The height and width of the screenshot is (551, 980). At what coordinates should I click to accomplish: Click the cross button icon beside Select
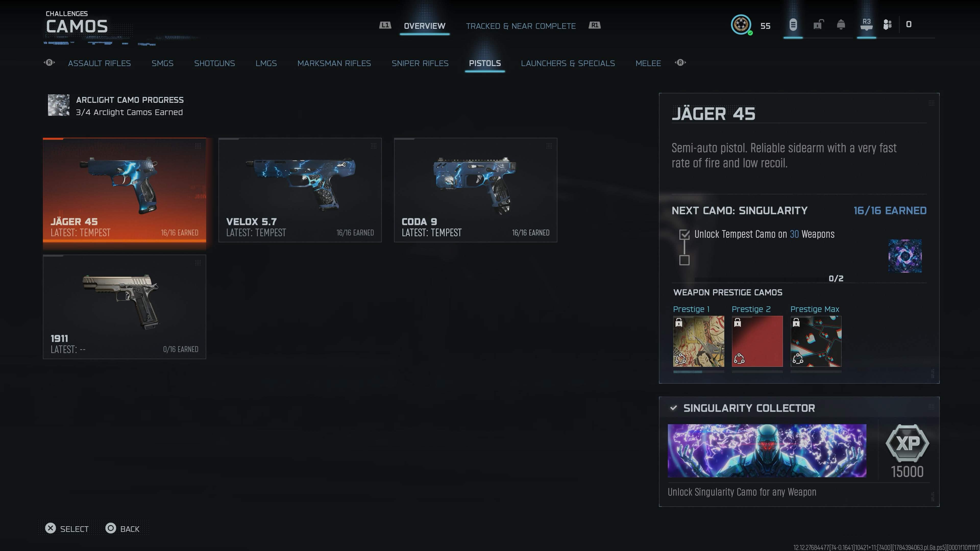click(x=50, y=529)
